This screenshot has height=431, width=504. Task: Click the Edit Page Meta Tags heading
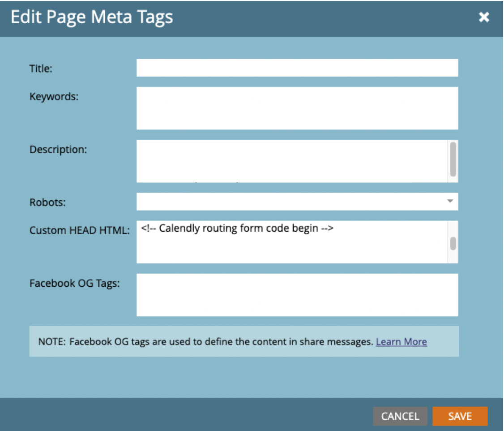[92, 17]
